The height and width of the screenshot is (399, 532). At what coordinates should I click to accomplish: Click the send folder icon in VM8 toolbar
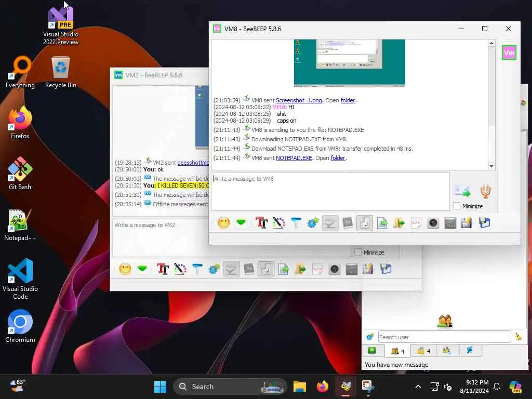(x=399, y=223)
